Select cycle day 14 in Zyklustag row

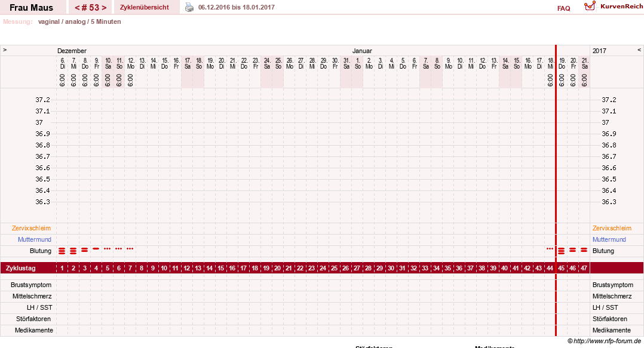click(210, 268)
